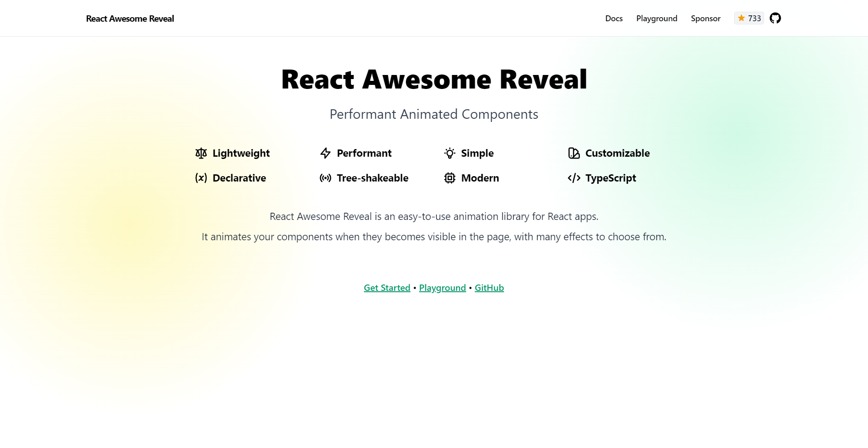This screenshot has width=868, height=448.
Task: Click the broadcast icon next to Tree-shakeable
Action: click(325, 178)
